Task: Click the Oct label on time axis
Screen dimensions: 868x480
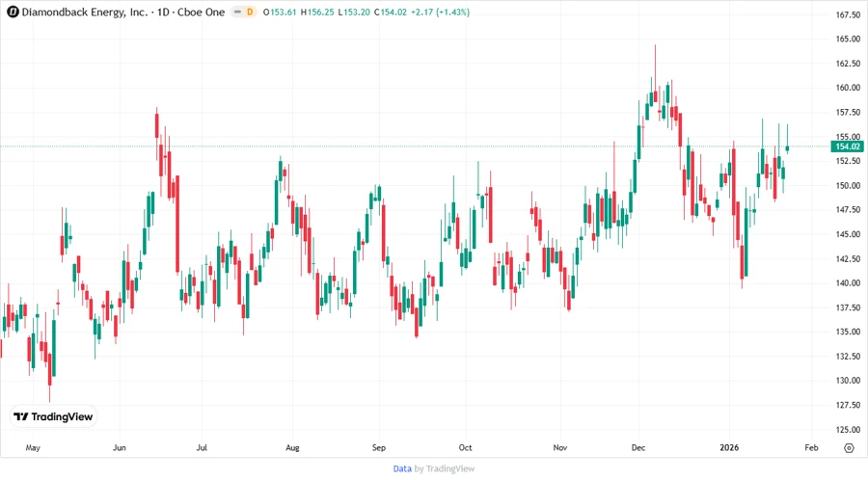Action: point(465,448)
